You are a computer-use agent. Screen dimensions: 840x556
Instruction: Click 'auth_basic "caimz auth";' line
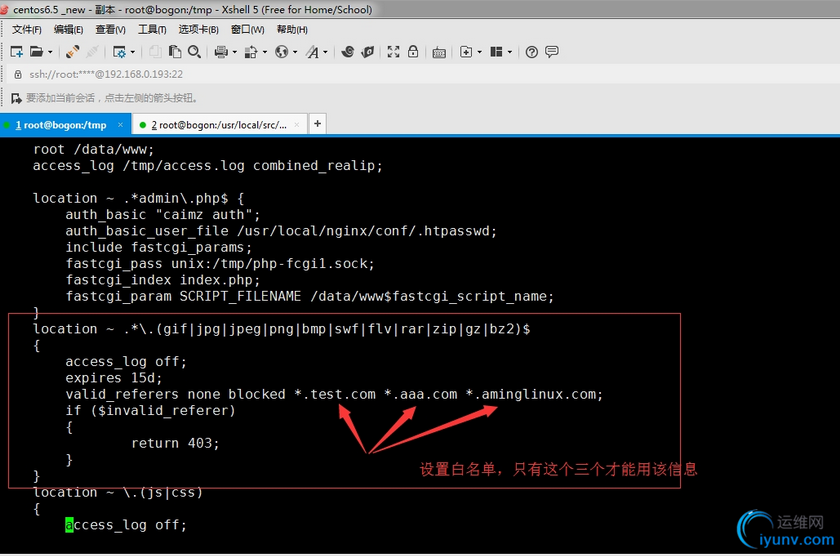click(163, 215)
